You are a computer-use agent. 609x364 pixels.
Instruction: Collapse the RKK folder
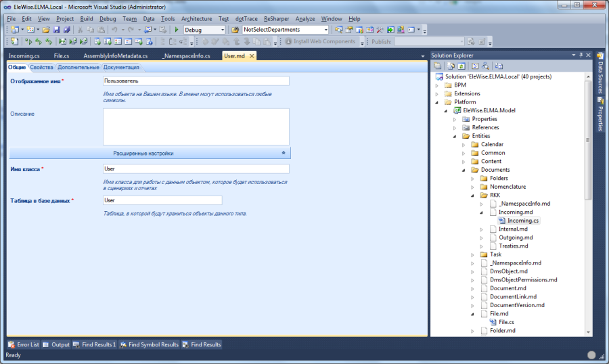(x=472, y=196)
